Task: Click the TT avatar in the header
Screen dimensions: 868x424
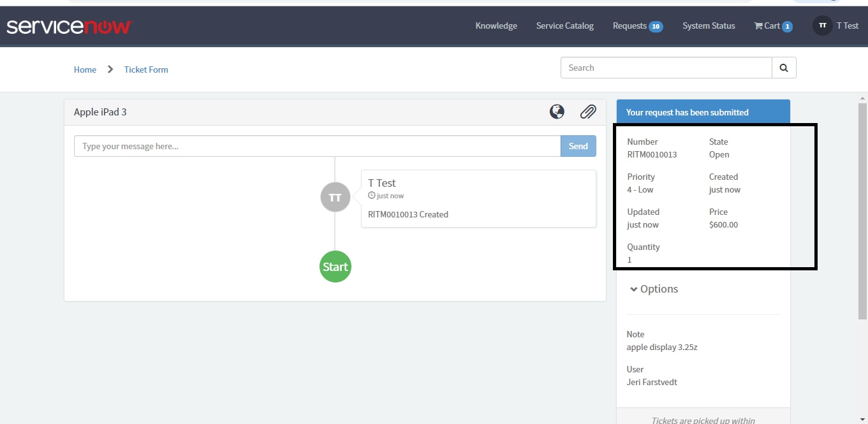Action: [823, 26]
